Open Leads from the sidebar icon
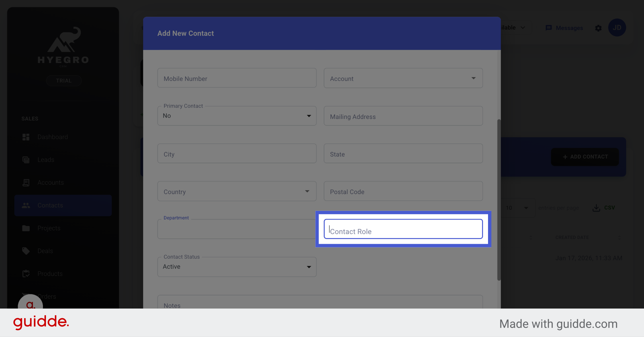Screen dimensions: 644x337 pyautogui.click(x=26, y=160)
